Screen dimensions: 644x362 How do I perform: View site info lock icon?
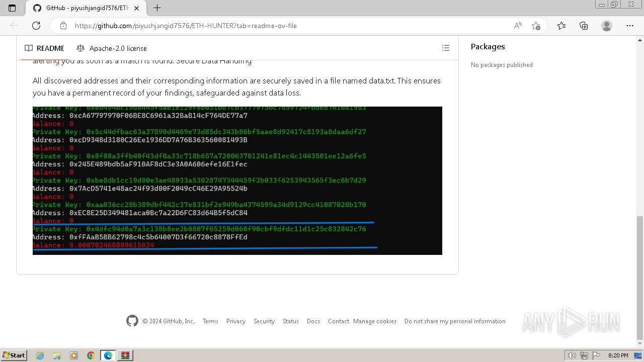tap(63, 26)
